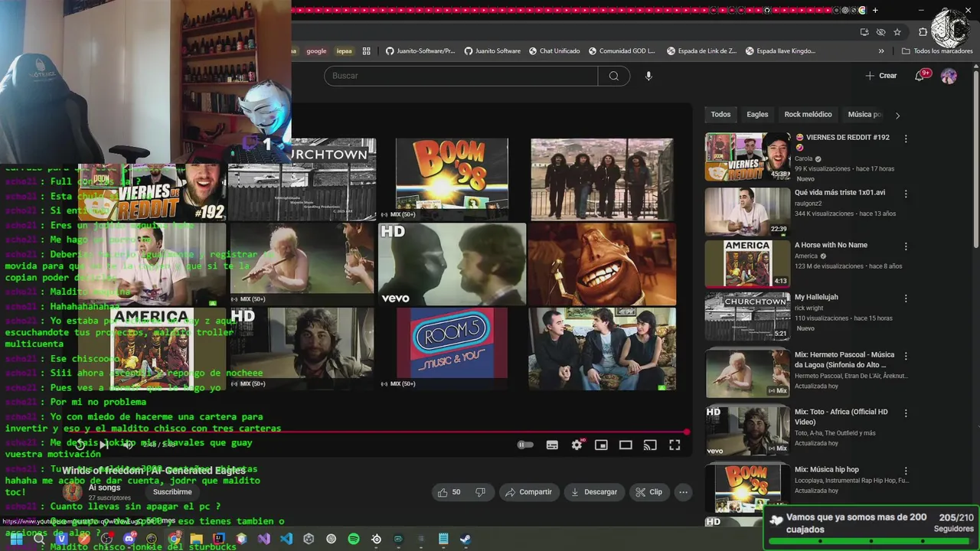Open options for VIERNES DE REDDIT #192

click(x=906, y=139)
